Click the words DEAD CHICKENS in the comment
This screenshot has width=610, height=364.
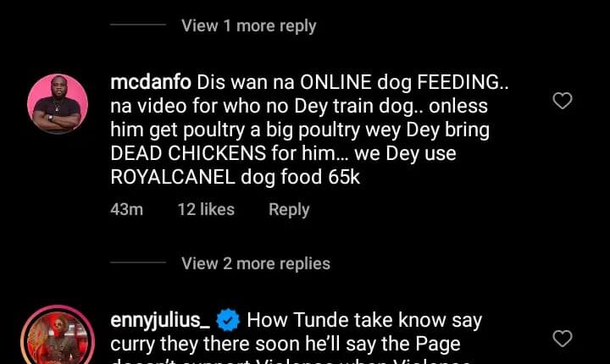188,153
